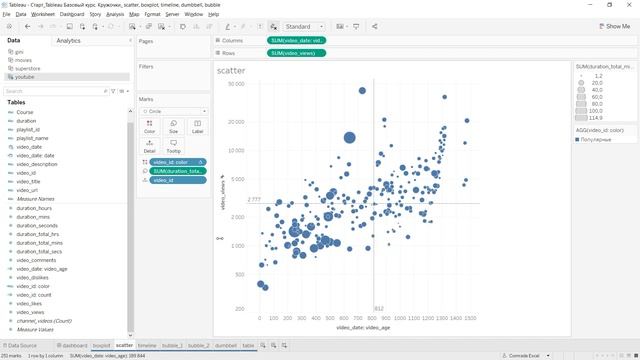Click the scatter sheet title

(x=231, y=71)
